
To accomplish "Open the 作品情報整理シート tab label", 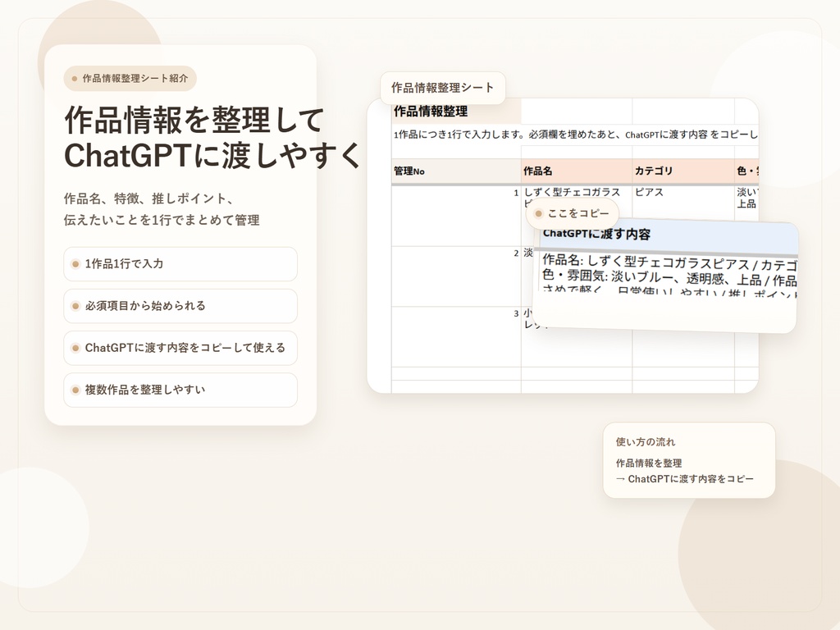I will [443, 88].
